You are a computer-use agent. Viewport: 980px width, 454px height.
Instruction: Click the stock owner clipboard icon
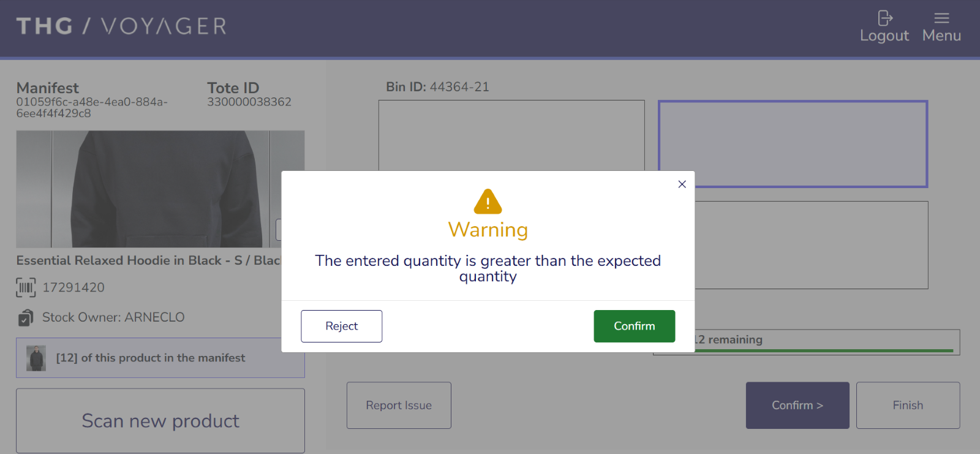(26, 317)
